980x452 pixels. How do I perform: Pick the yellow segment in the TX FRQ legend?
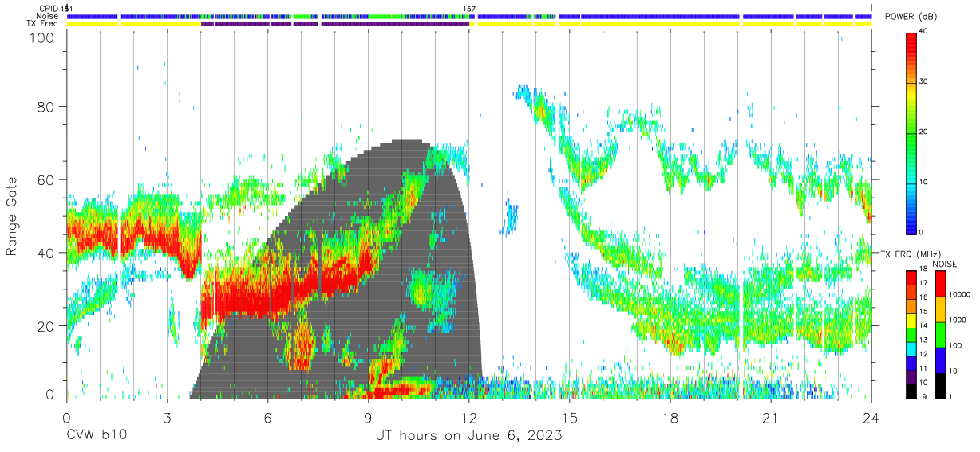point(911,320)
